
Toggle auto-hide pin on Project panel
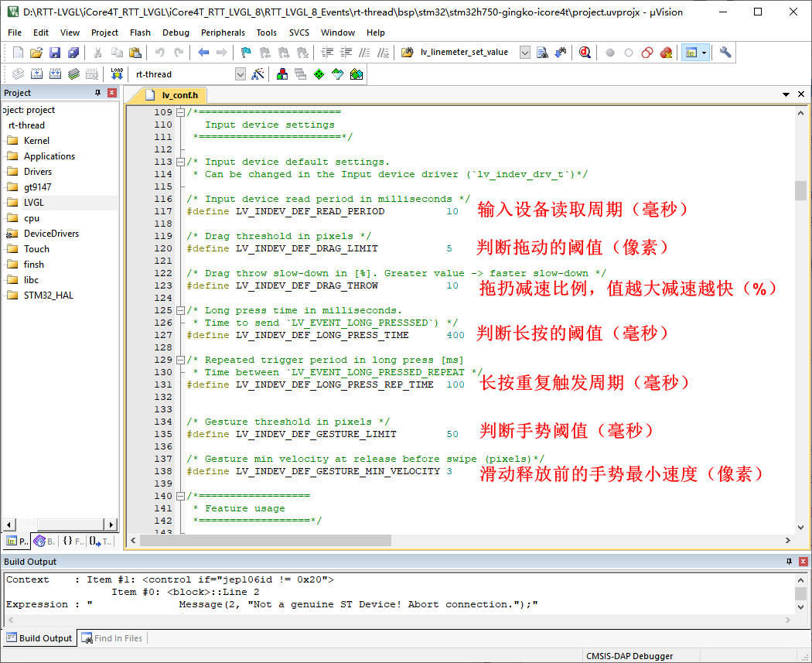click(x=97, y=93)
